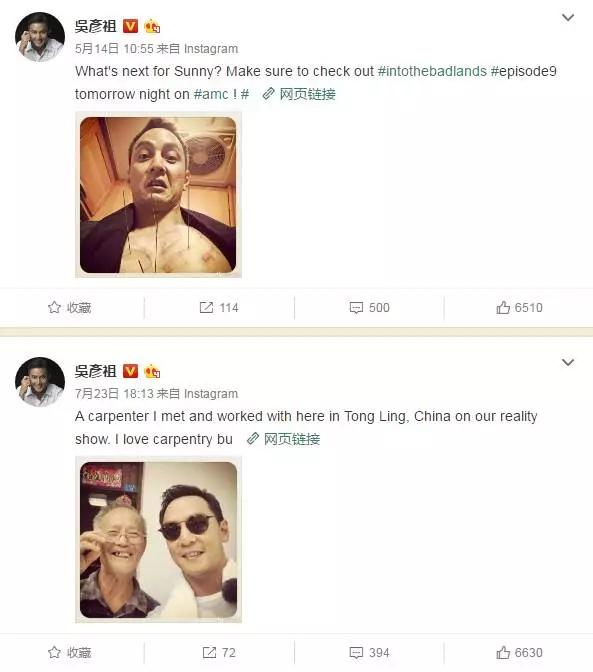Click verified V badge on first post

(x=130, y=26)
